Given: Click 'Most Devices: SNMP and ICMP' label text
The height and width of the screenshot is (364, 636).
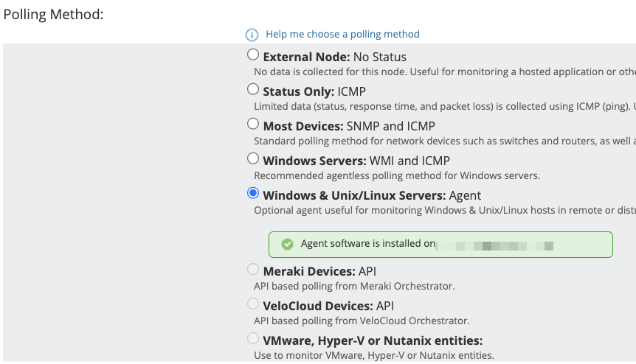Looking at the screenshot, I should pyautogui.click(x=349, y=126).
